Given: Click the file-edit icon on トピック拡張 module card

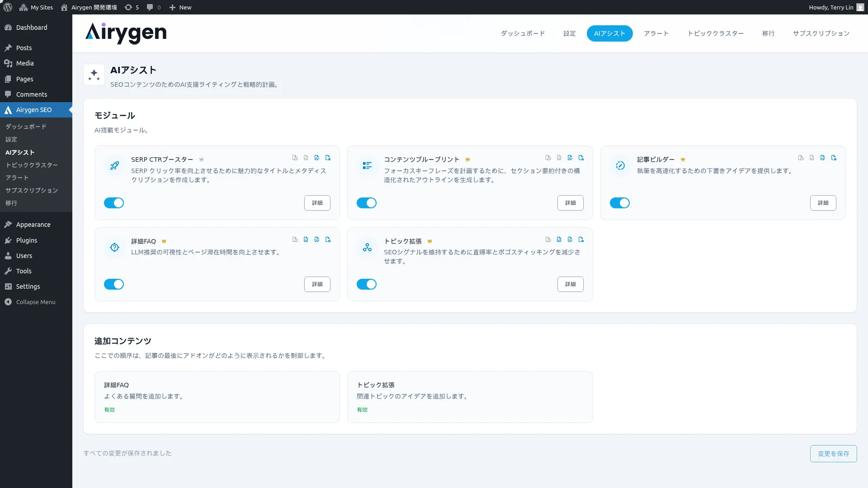Looking at the screenshot, I should pos(570,239).
